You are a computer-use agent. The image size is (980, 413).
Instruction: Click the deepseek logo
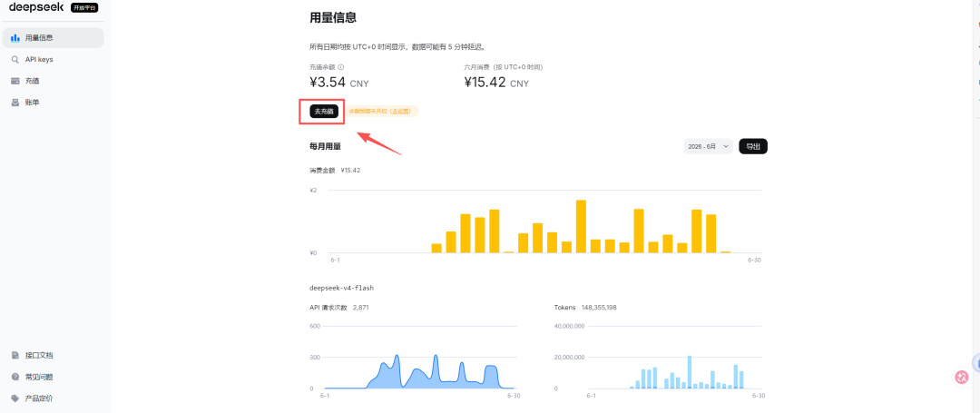tap(36, 7)
